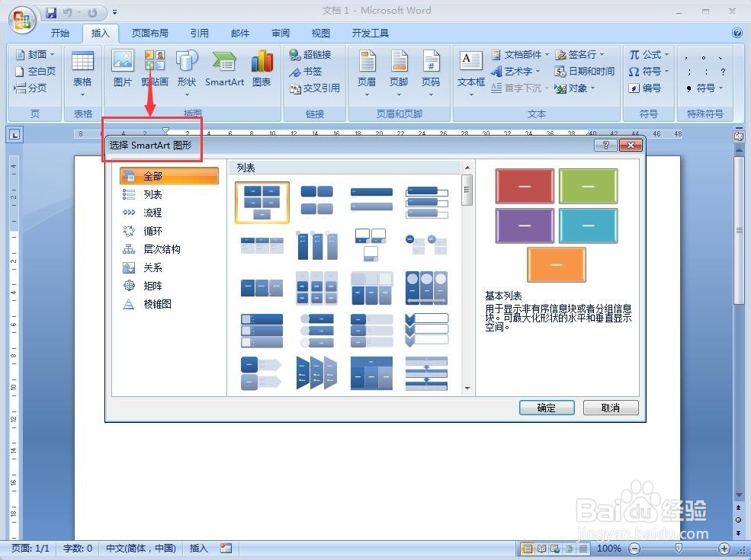
Task: Insert a Bookmark
Action: coord(306,72)
